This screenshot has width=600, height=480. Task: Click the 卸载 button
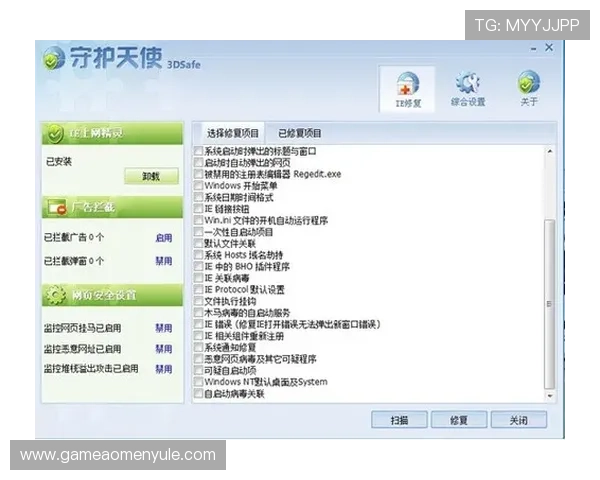point(151,176)
